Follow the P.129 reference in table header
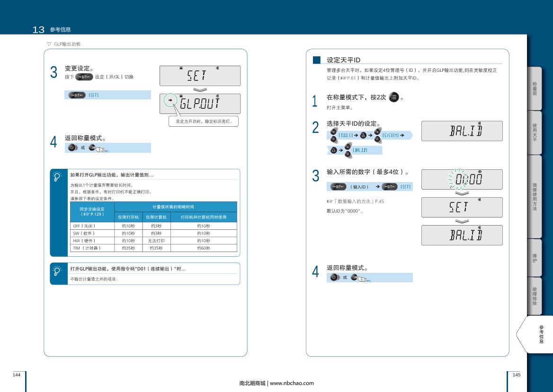Image resolution: width=553 pixels, height=392 pixels. click(93, 214)
